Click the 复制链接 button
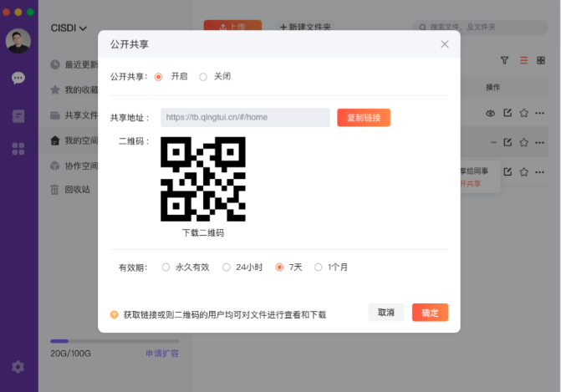The width and height of the screenshot is (561, 392). point(364,118)
